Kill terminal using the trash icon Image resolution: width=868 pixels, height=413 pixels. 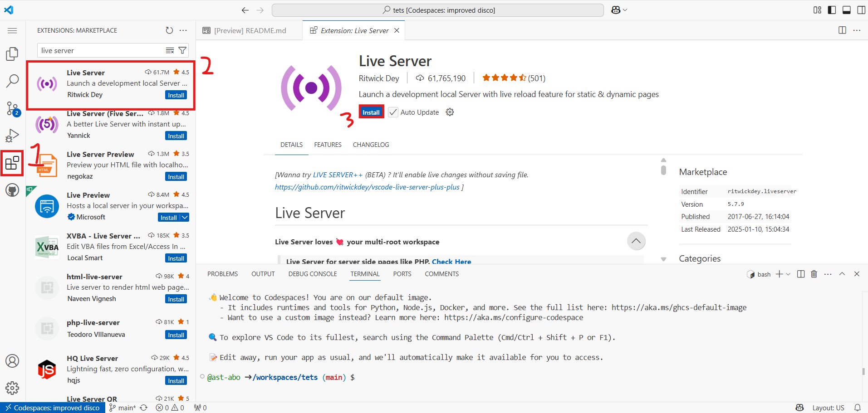point(814,274)
